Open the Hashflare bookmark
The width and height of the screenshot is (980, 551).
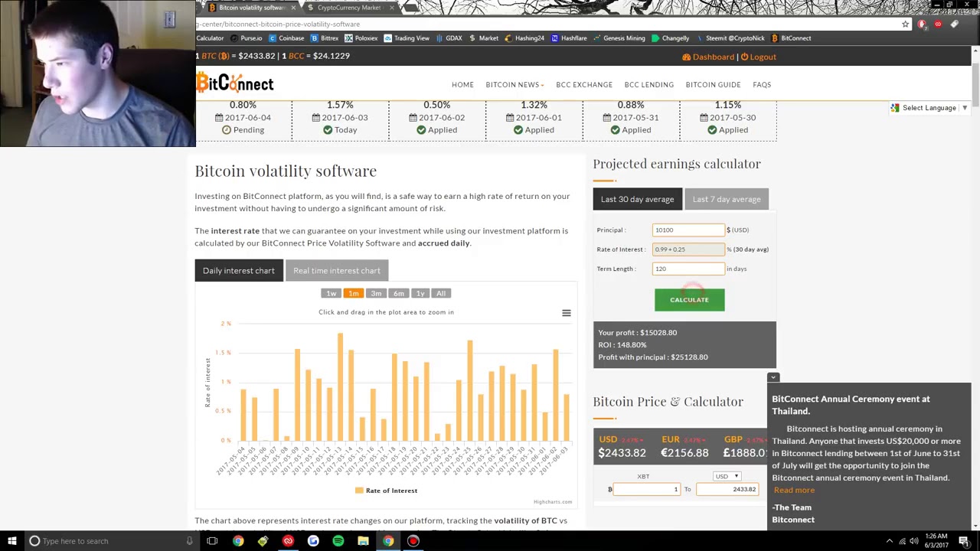point(569,38)
